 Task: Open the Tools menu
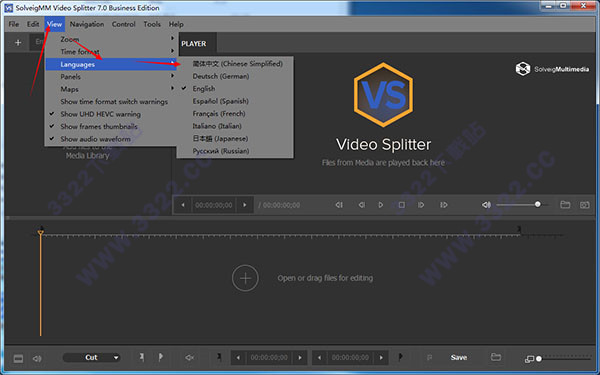152,24
